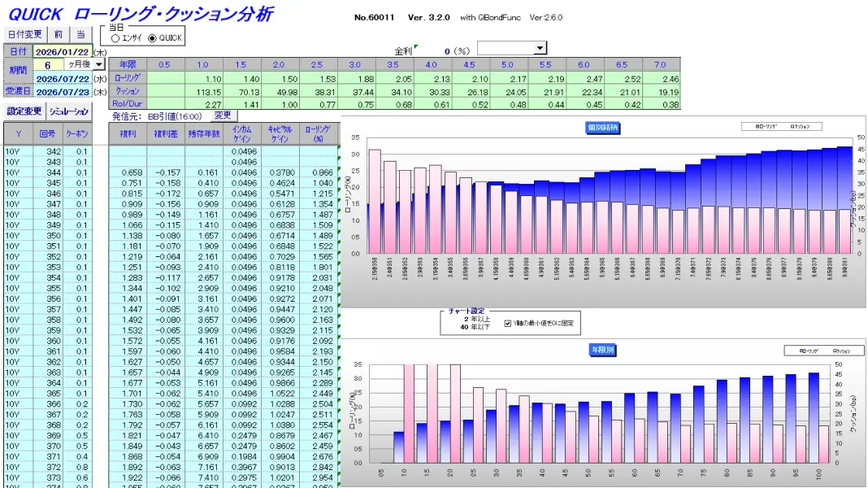Click the ローリング row label in summary table
This screenshot has height=488, width=868.
coord(128,78)
